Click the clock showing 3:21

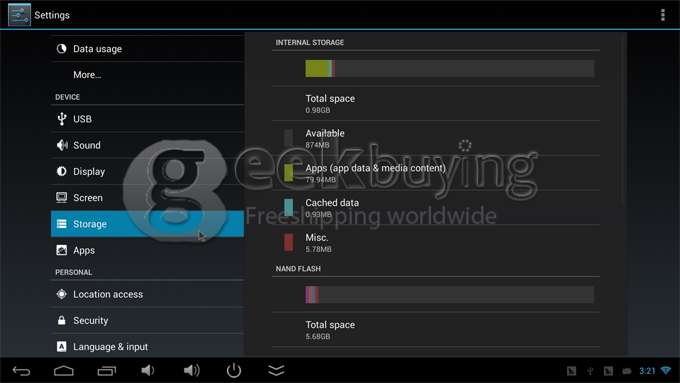[647, 371]
